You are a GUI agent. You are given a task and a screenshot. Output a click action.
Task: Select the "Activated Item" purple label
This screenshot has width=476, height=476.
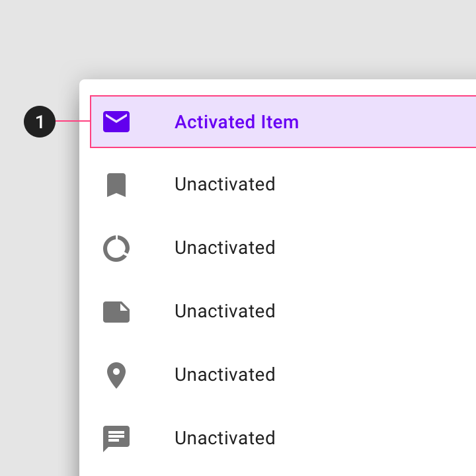point(237,122)
